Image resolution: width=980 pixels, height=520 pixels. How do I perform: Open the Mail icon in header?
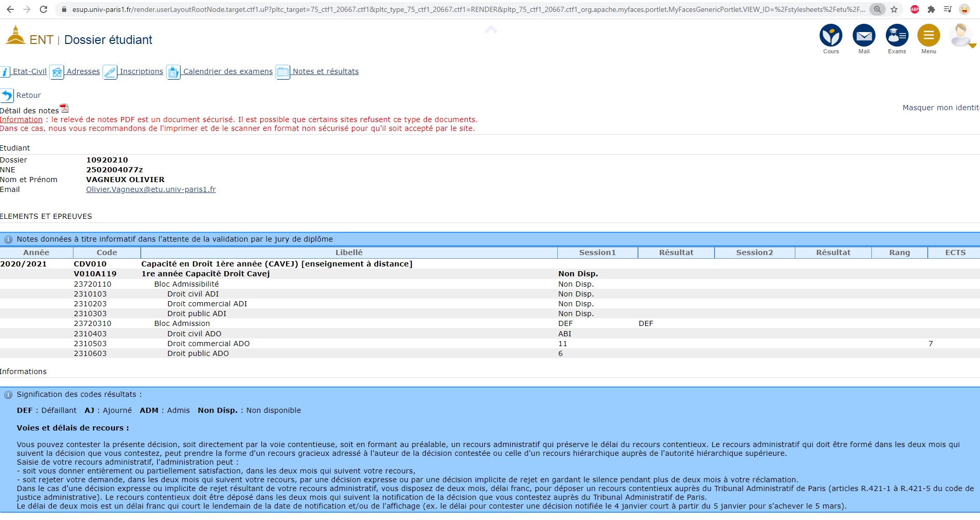coord(864,36)
